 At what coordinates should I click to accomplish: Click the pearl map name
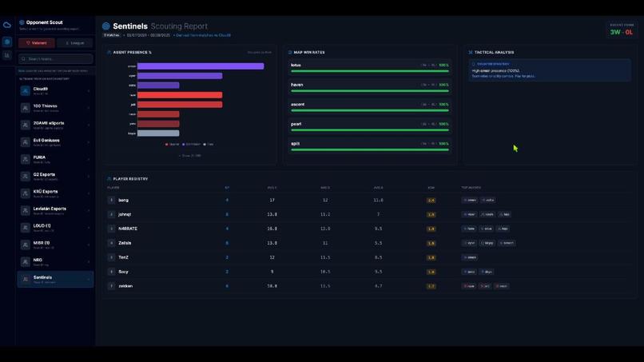tap(296, 124)
